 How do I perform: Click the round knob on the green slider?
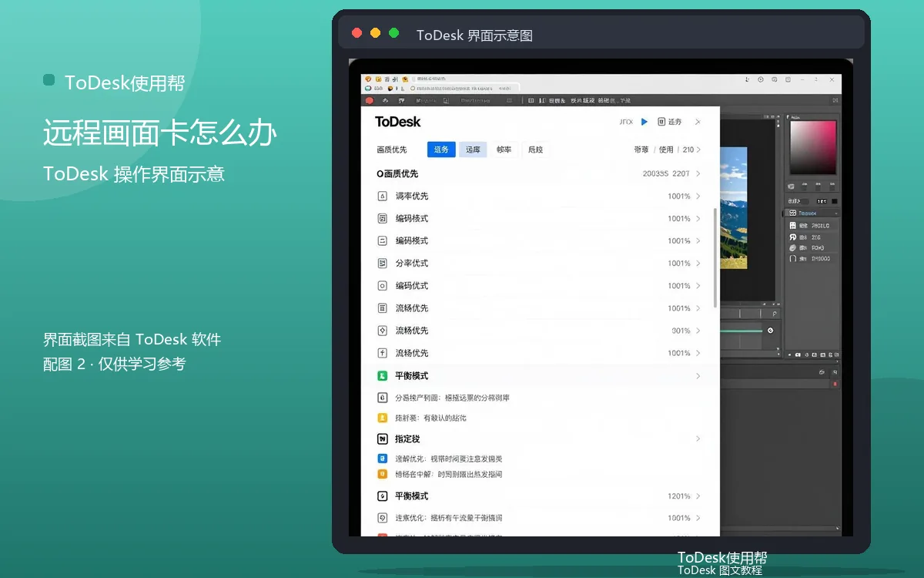tap(770, 330)
